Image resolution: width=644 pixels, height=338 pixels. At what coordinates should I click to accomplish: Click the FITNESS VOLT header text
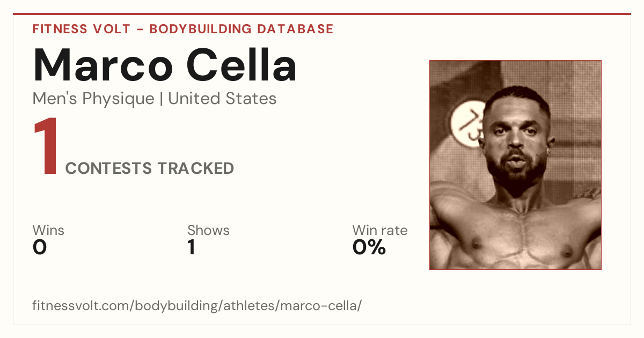tap(81, 29)
